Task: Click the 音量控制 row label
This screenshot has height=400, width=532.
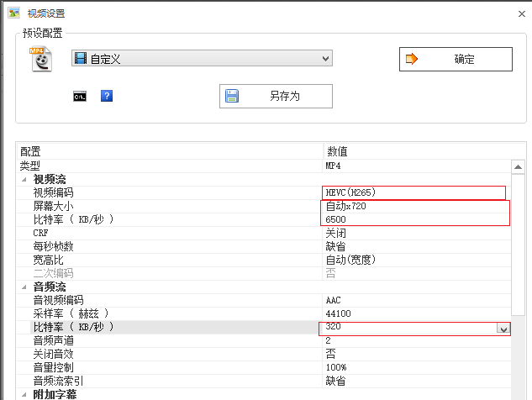Action: coord(53,367)
